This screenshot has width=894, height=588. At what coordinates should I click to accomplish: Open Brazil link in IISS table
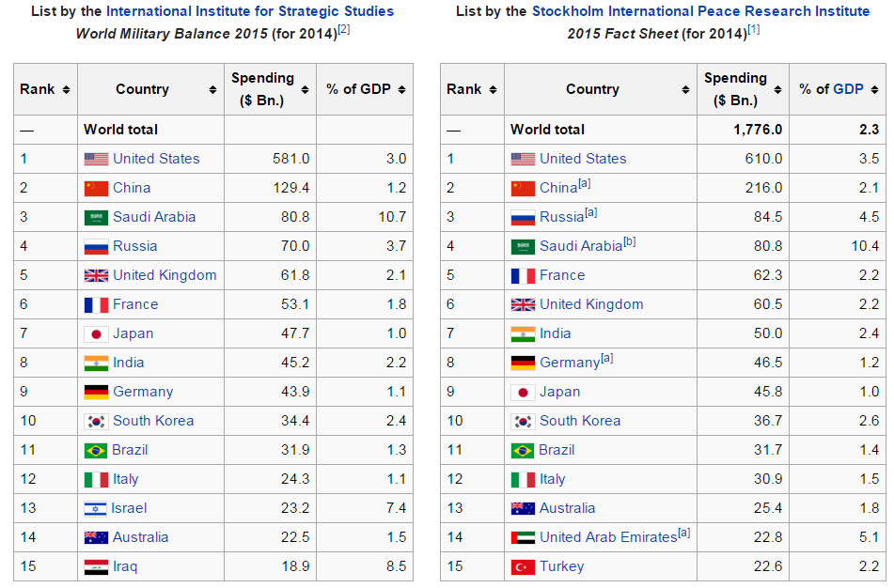(x=130, y=450)
